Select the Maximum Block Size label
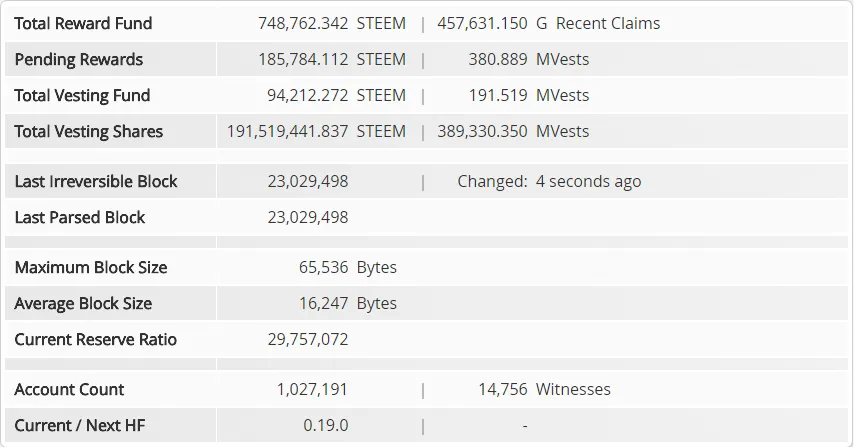Image resolution: width=854 pixels, height=447 pixels. click(x=91, y=267)
